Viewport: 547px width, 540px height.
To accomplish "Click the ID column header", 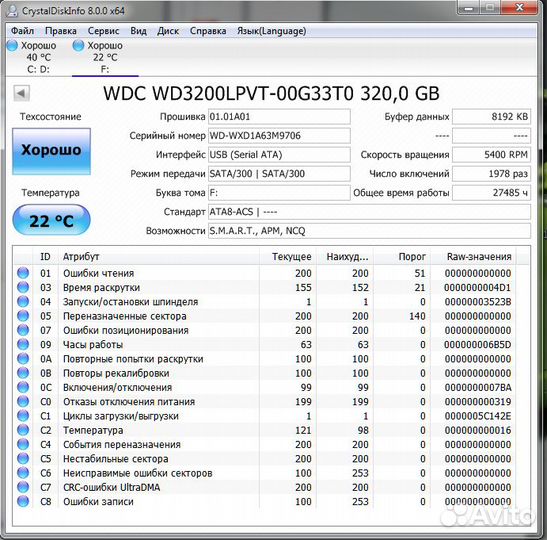I will coord(45,257).
